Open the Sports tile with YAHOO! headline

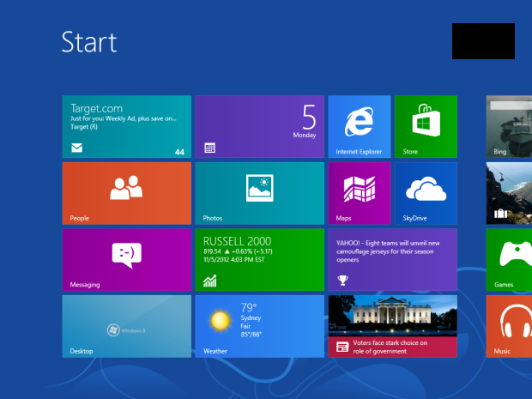(x=392, y=259)
